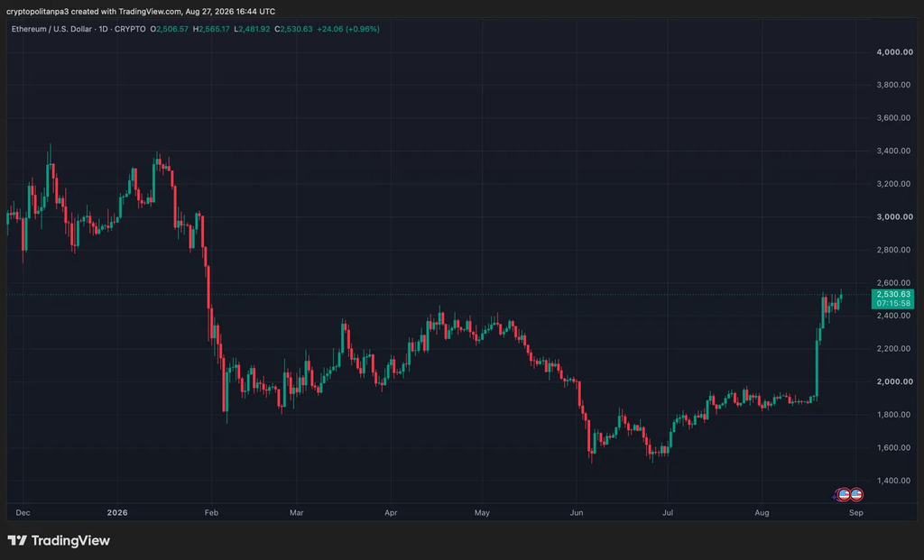Click the 2,600.00 price axis label
924x560 pixels.
click(894, 282)
